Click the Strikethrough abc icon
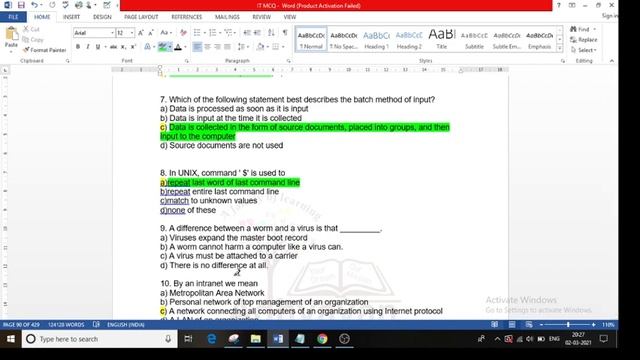 click(113, 47)
